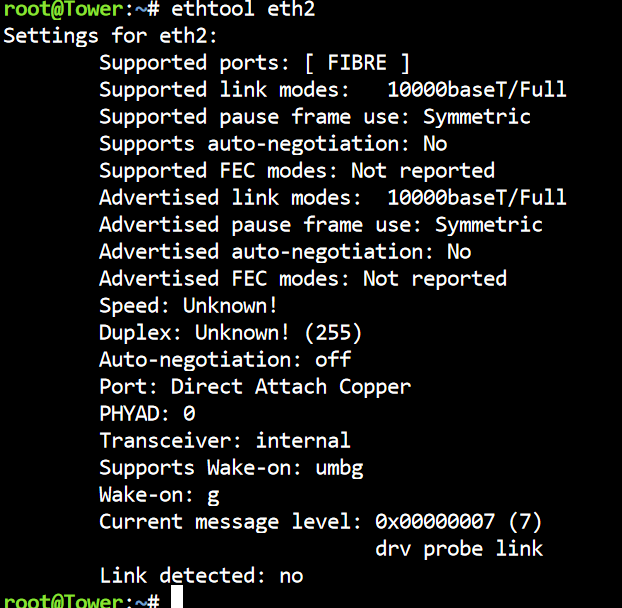Click the 'Advertised auto-negotiation: No' line
The image size is (622, 608).
click(x=285, y=252)
